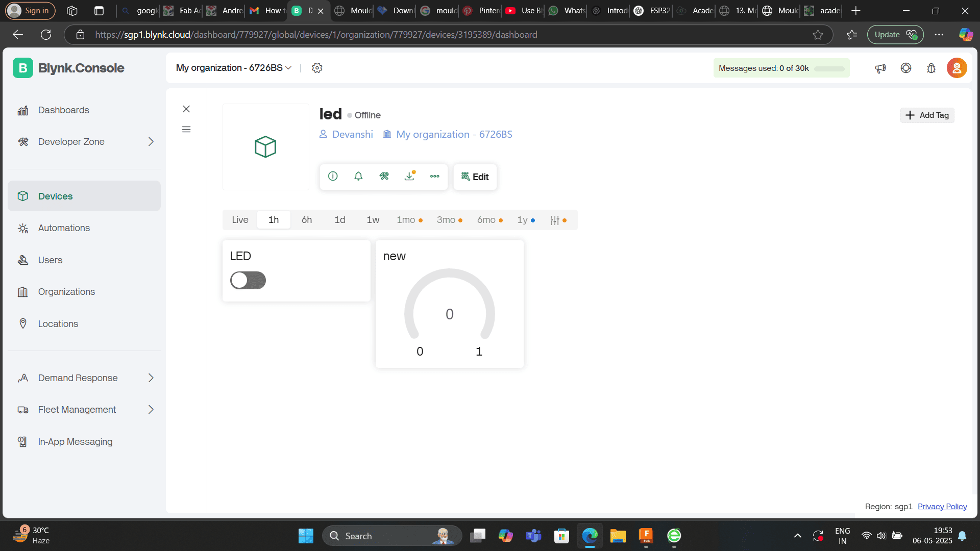980x551 pixels.
Task: Expand the Demand Response chevron
Action: (x=151, y=378)
